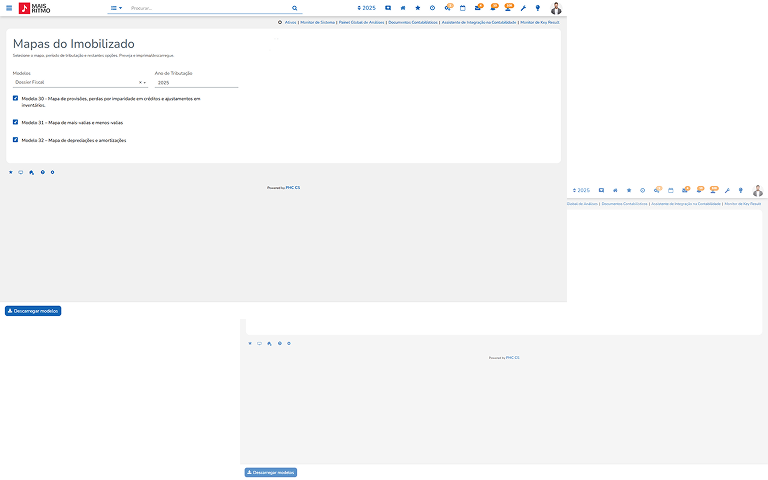Image resolution: width=768 pixels, height=480 pixels.
Task: Click the wrench tools icon in the toolbar right of the search bar
Action: click(x=523, y=8)
